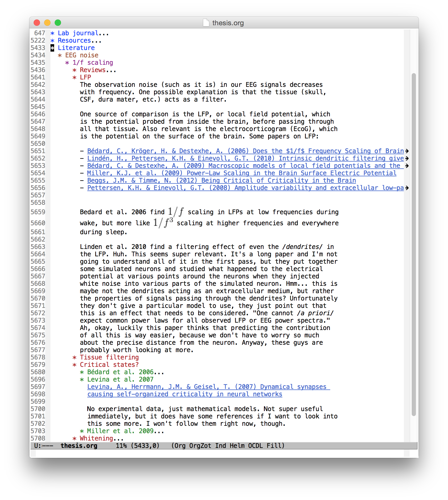Expand the folded Whitening heading

coord(98,438)
